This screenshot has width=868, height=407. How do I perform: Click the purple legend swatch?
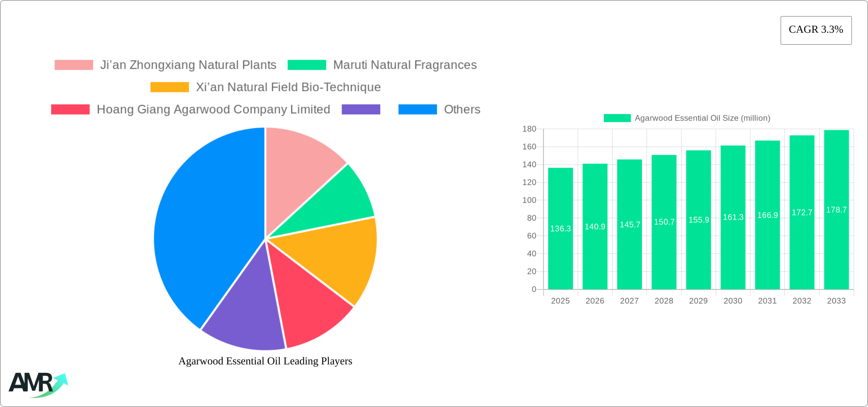pos(361,109)
